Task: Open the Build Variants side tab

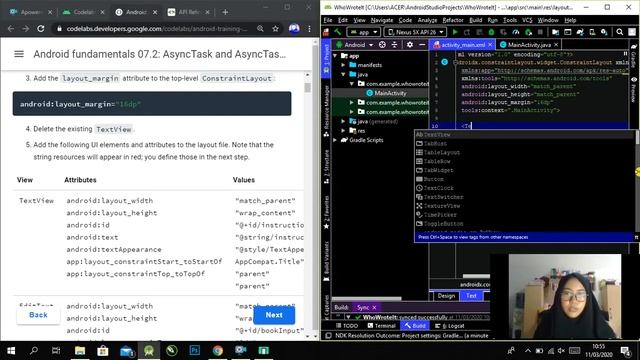Action: [x=326, y=262]
